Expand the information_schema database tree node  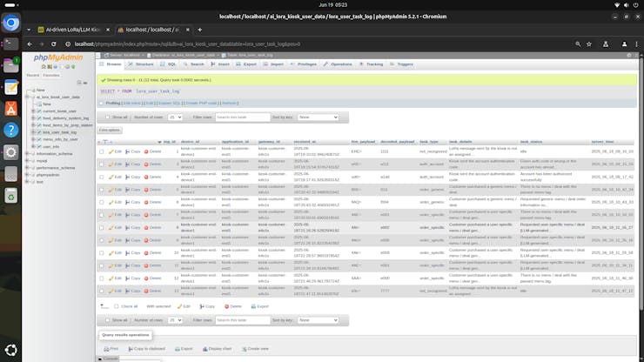[32, 153]
